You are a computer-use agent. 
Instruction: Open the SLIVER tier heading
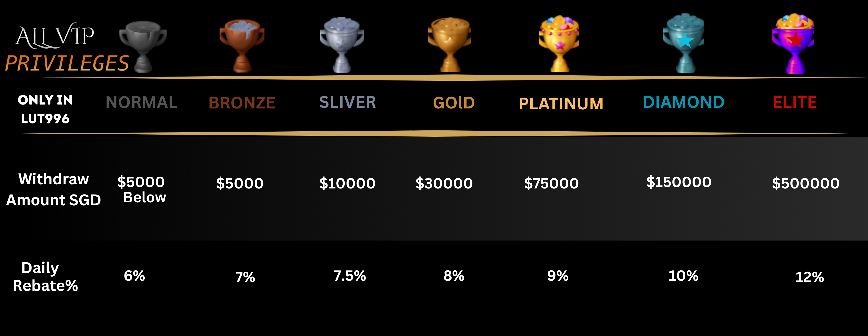347,102
